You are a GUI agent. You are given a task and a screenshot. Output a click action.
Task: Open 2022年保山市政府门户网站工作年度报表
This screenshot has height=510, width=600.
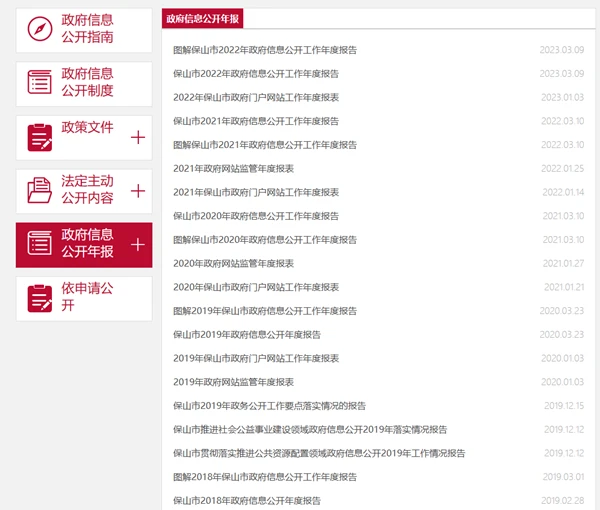[255, 97]
